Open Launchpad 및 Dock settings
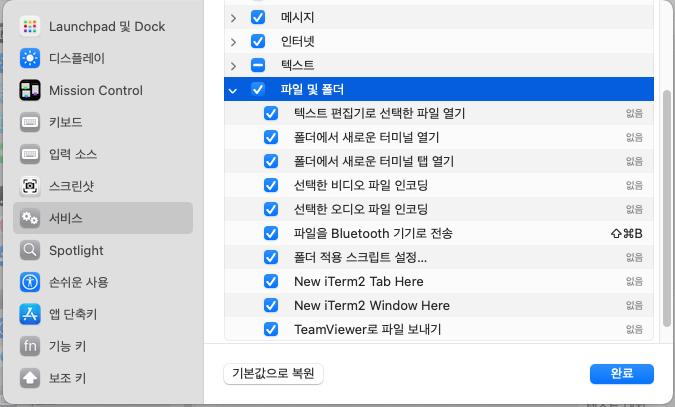 point(103,26)
